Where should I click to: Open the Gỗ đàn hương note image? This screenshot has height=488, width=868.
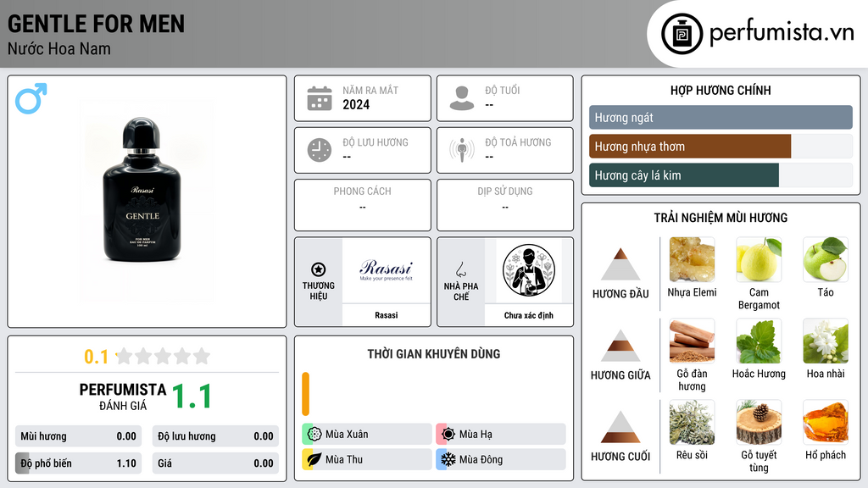pyautogui.click(x=692, y=341)
